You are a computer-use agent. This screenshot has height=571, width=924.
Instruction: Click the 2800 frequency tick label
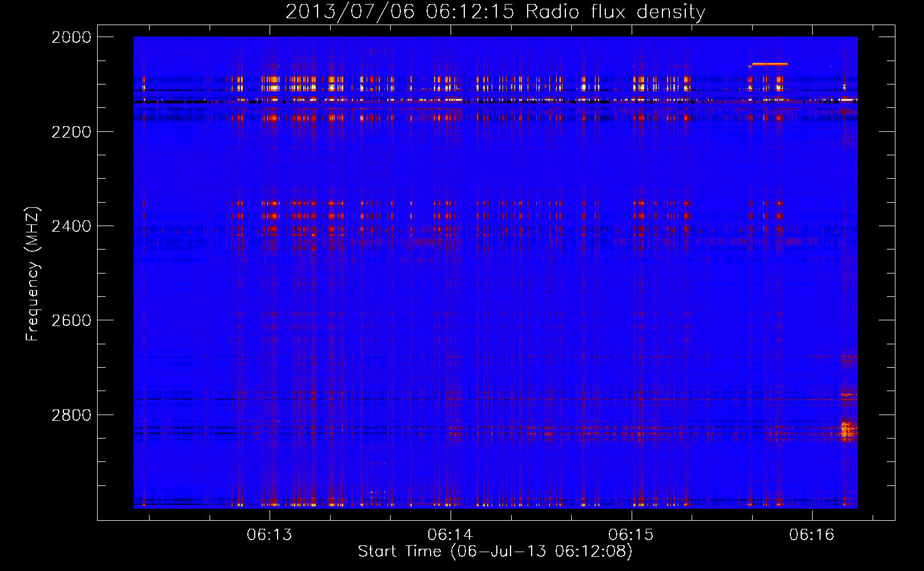pyautogui.click(x=71, y=415)
